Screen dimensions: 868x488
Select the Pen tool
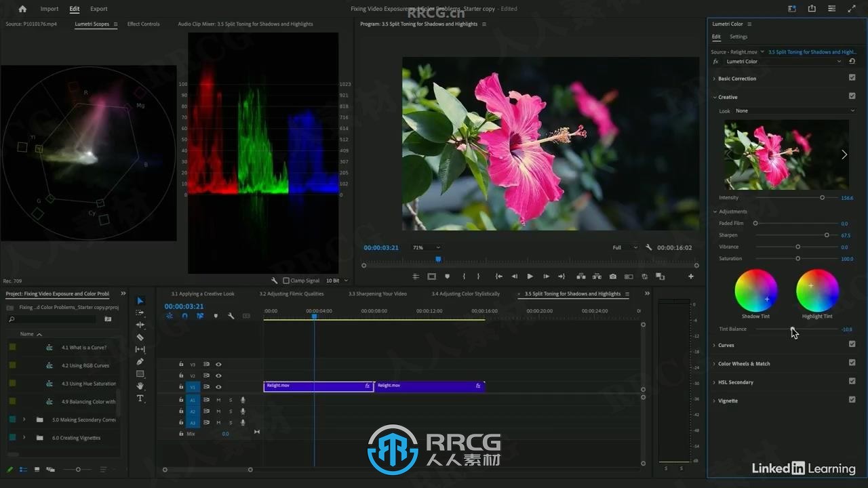[x=140, y=361]
